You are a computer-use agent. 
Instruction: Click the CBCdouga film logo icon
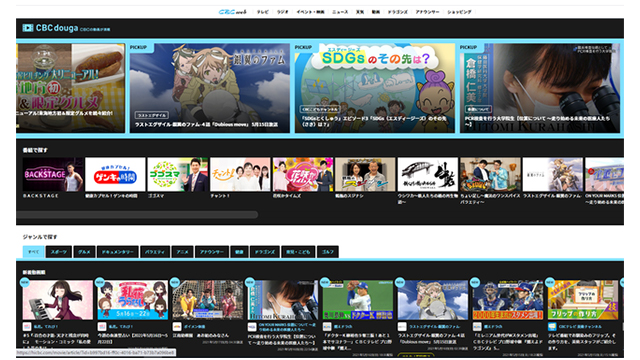click(x=28, y=28)
